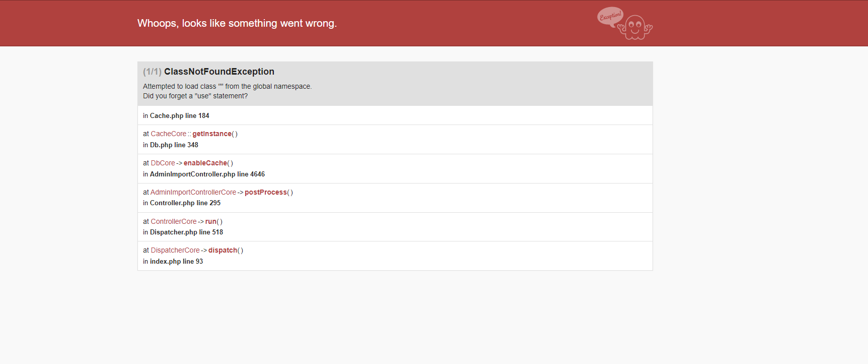Select the "index.php line 93" reference
Image resolution: width=868 pixels, height=364 pixels.
pos(176,262)
